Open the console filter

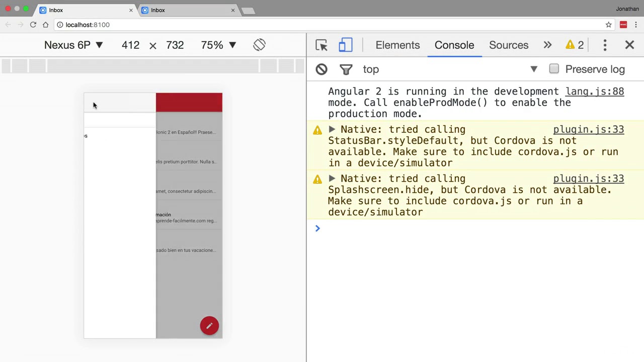[x=346, y=69]
